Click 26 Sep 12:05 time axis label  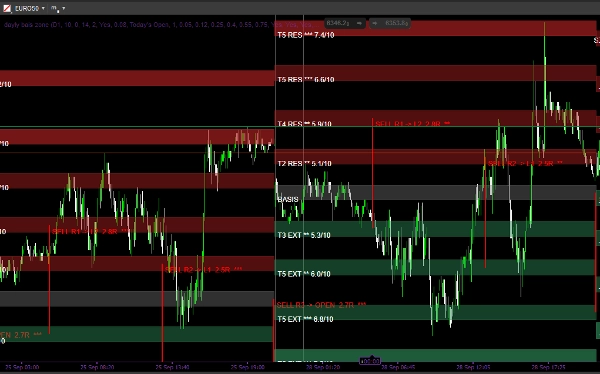pyautogui.click(x=473, y=367)
